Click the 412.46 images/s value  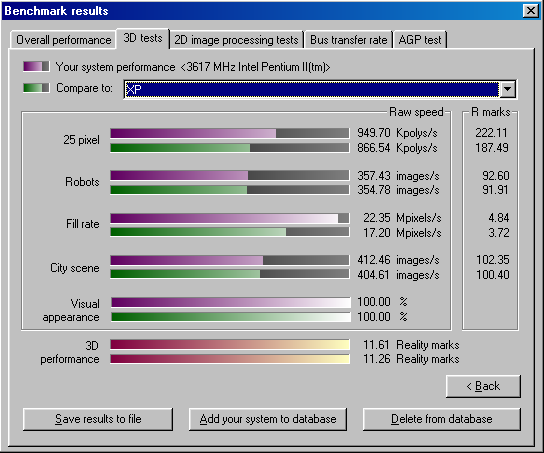399,260
